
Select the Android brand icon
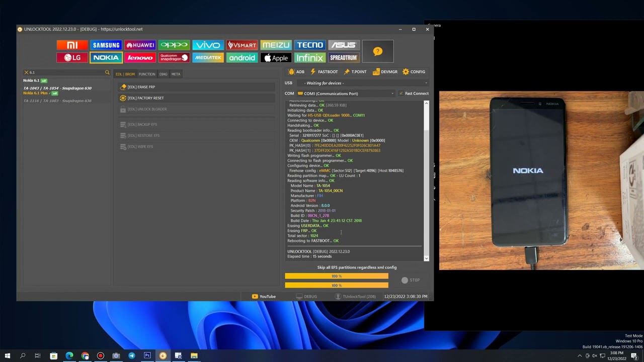[242, 58]
